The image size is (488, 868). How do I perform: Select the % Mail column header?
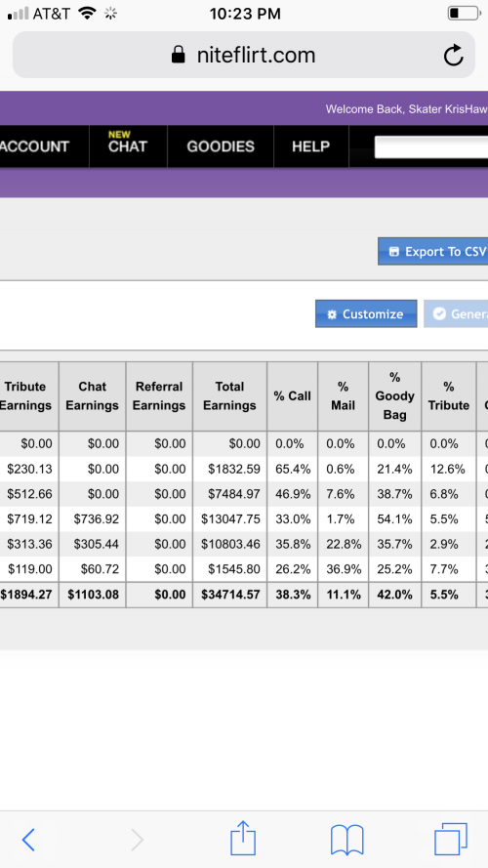point(343,395)
